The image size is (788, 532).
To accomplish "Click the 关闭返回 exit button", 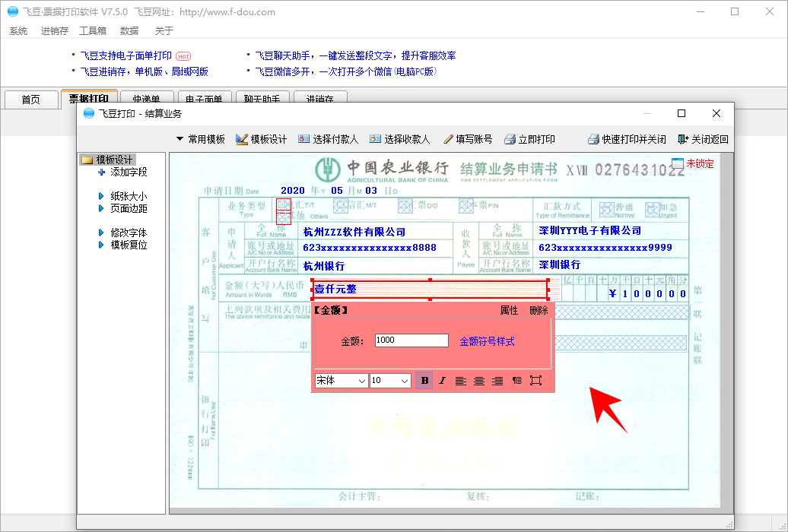I will (703, 139).
